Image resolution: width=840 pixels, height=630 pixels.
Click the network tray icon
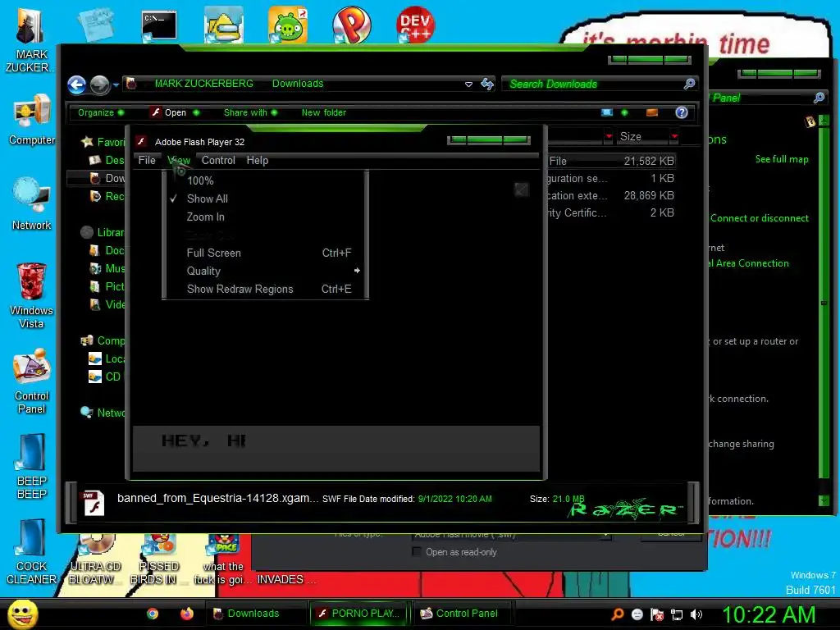pyautogui.click(x=677, y=614)
